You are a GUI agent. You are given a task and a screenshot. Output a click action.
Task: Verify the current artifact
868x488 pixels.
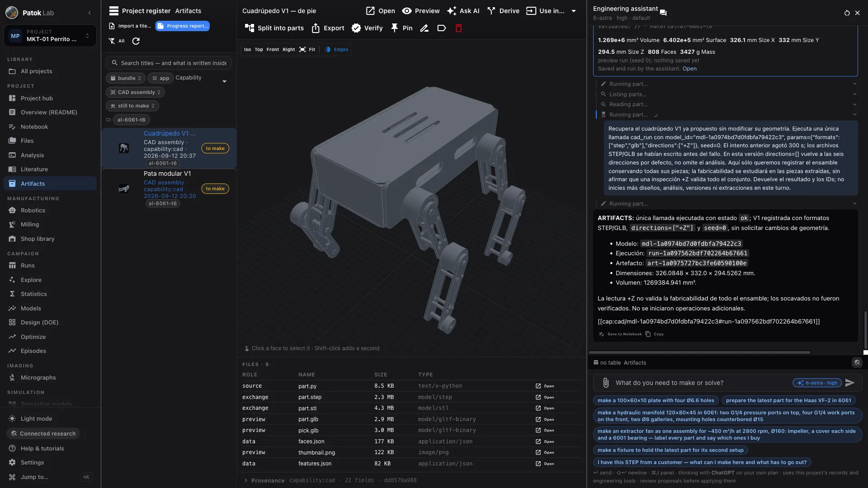coord(367,28)
